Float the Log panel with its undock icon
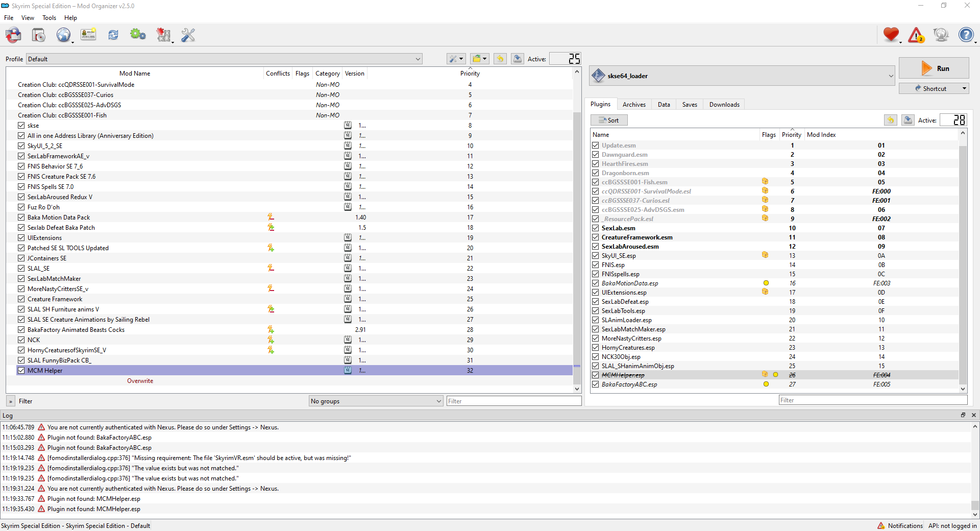The image size is (980, 531). [963, 415]
